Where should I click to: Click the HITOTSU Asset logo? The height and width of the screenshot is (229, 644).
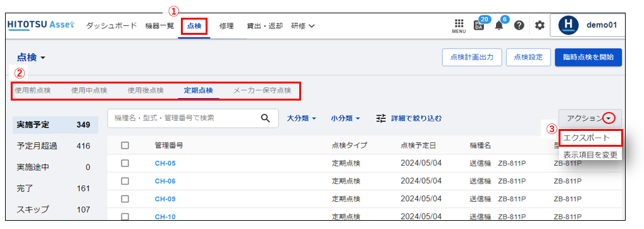41,25
